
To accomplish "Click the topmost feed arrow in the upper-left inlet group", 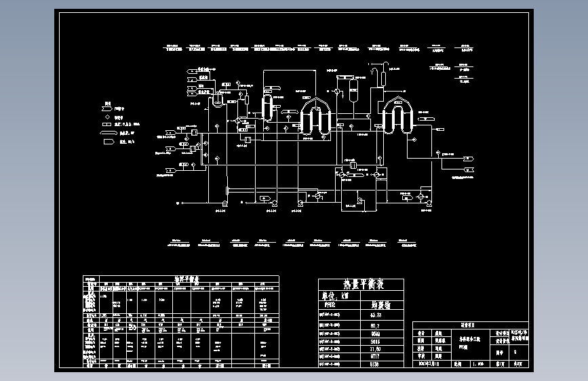I will 192,71.
